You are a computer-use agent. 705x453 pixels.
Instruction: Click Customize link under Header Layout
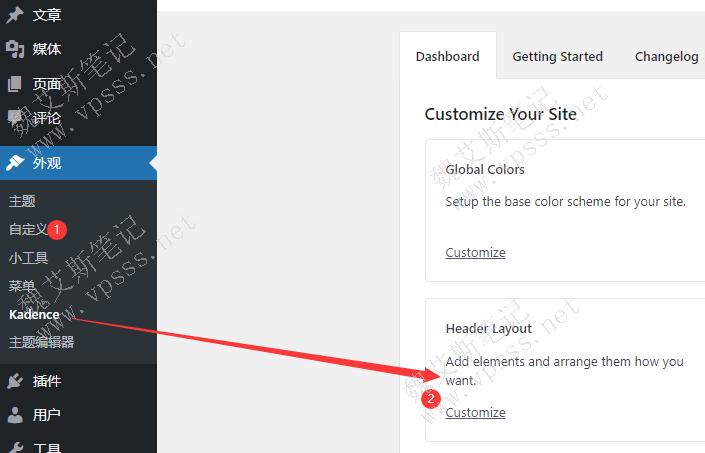tap(475, 413)
